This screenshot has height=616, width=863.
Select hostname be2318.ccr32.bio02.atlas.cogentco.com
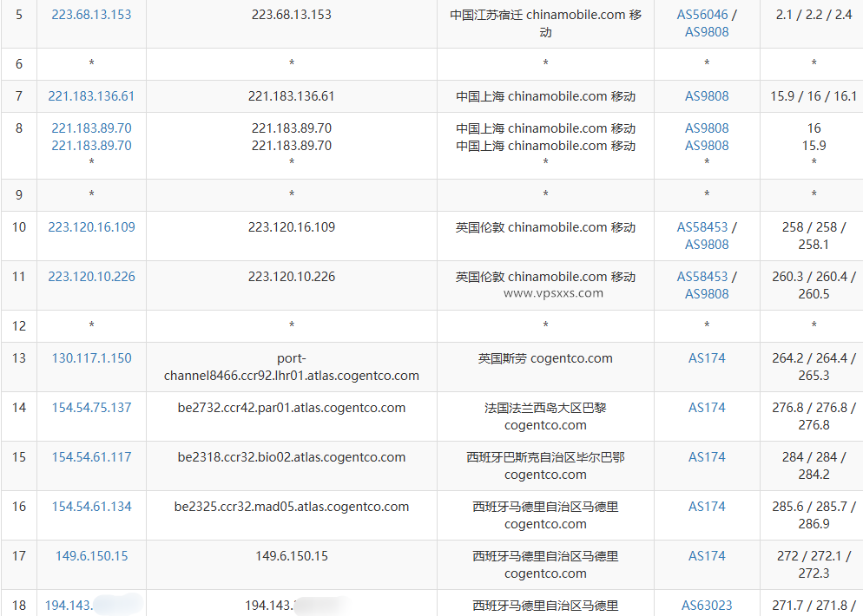292,457
